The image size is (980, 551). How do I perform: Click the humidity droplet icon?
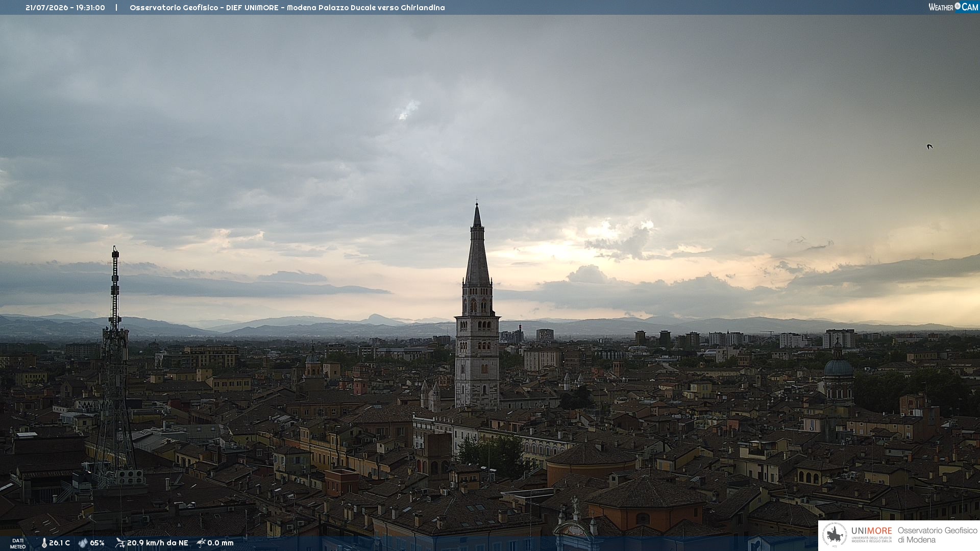(83, 543)
